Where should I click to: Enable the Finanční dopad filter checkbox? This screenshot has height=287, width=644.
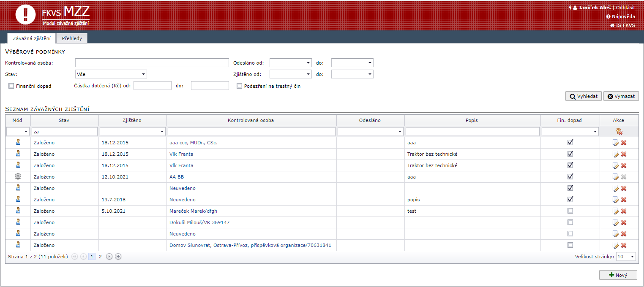pos(11,86)
